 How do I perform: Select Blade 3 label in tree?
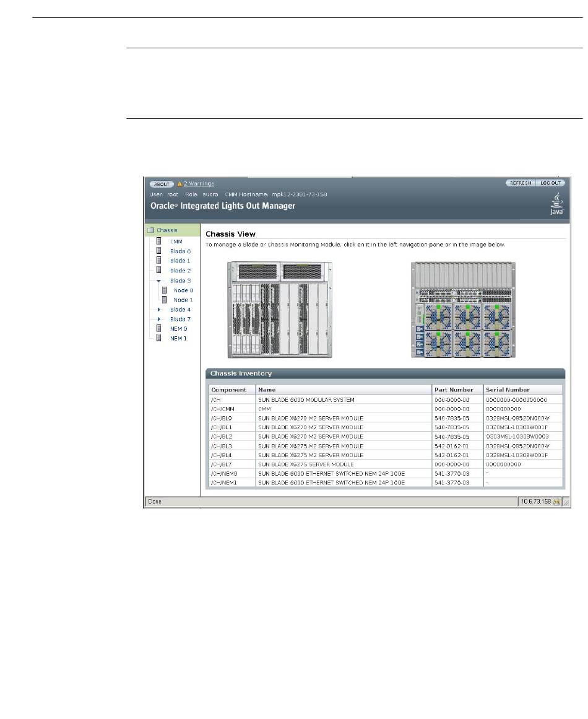pos(180,281)
